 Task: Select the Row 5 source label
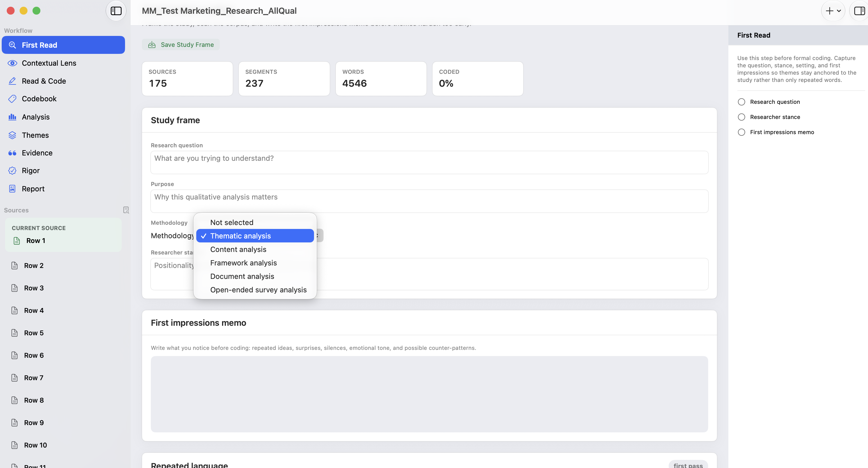34,333
